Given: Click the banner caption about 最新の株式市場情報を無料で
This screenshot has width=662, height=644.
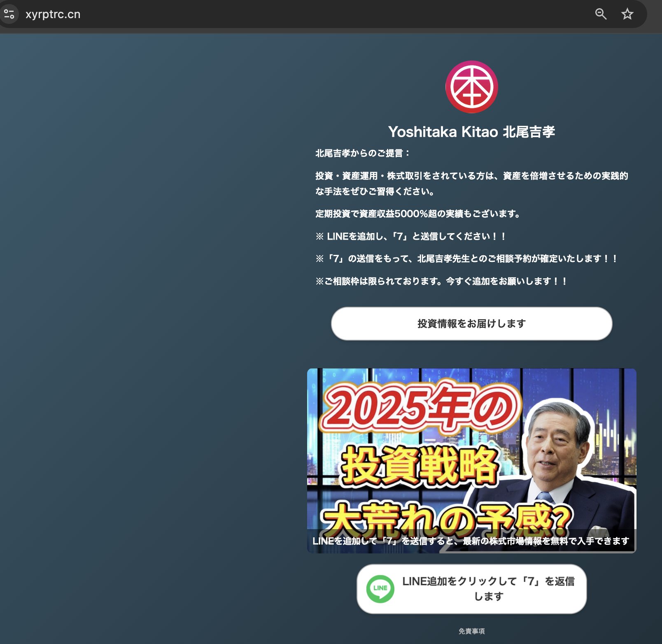Looking at the screenshot, I should (x=471, y=541).
